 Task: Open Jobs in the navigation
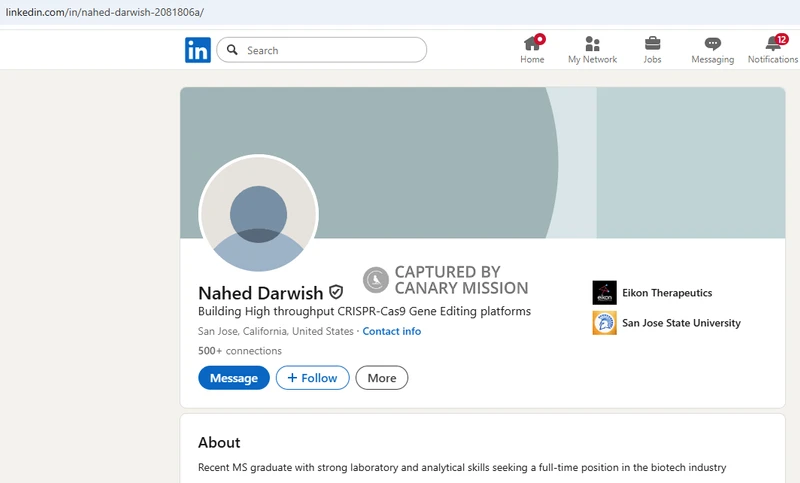[652, 49]
